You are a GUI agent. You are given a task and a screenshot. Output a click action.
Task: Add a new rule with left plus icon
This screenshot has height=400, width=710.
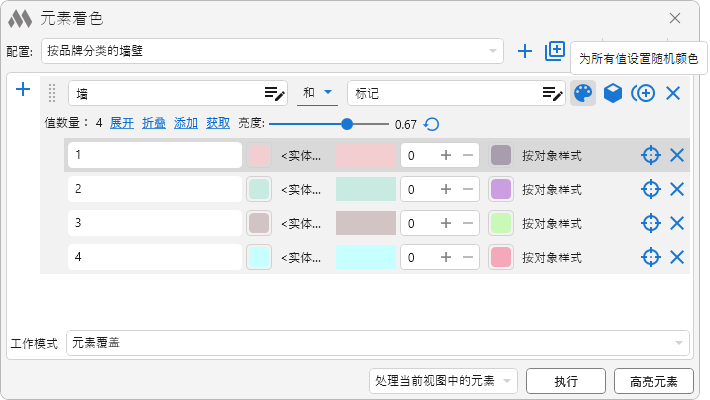pyautogui.click(x=23, y=90)
